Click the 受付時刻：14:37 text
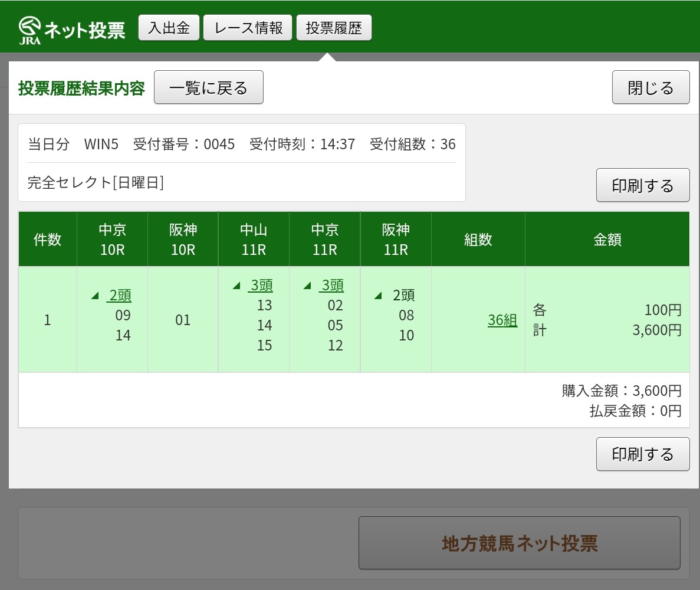The width and height of the screenshot is (700, 590). click(x=302, y=145)
